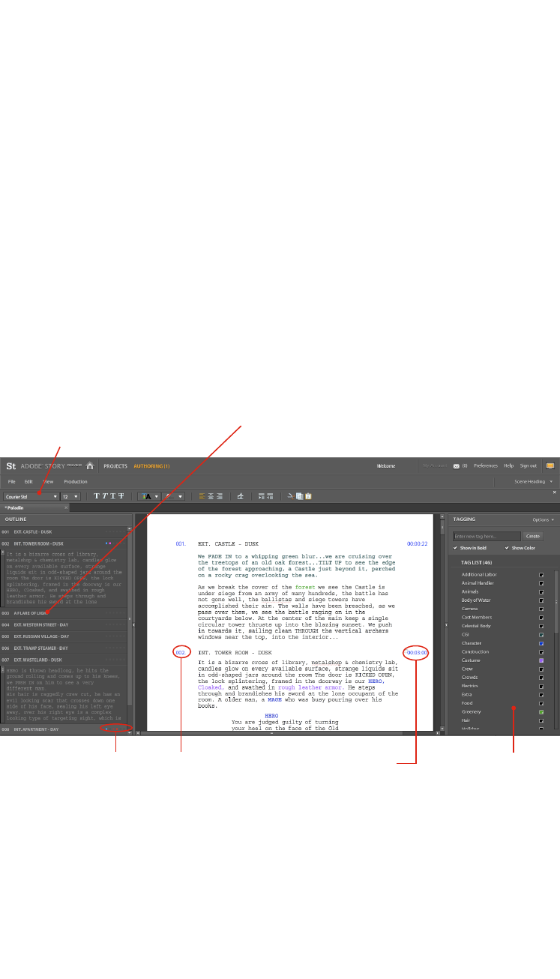This screenshot has height=979, width=560.
Task: Open the mail notifications envelope icon
Action: [456, 466]
